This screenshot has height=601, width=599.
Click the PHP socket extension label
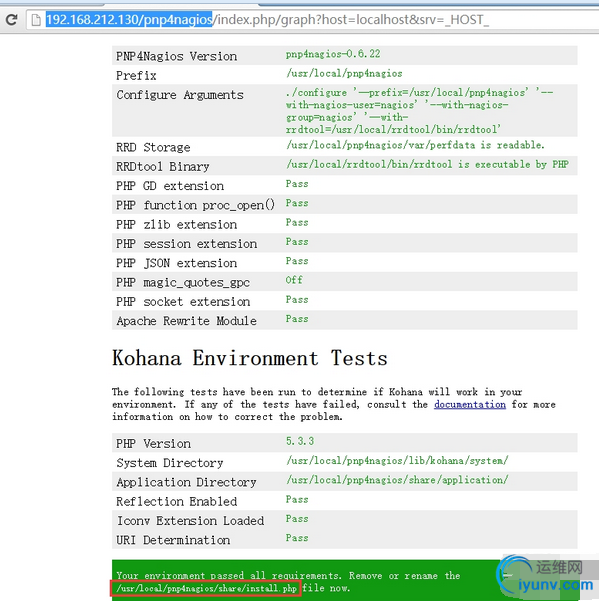(x=183, y=302)
